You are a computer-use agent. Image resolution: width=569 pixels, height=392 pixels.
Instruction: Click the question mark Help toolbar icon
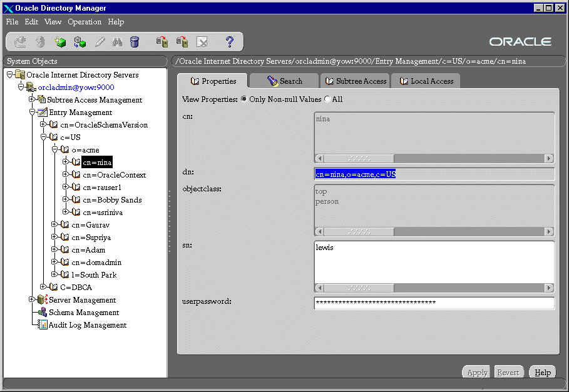click(229, 42)
